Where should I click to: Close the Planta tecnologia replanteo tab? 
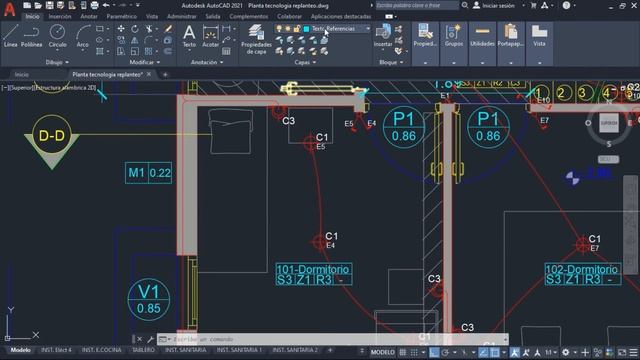coord(149,74)
